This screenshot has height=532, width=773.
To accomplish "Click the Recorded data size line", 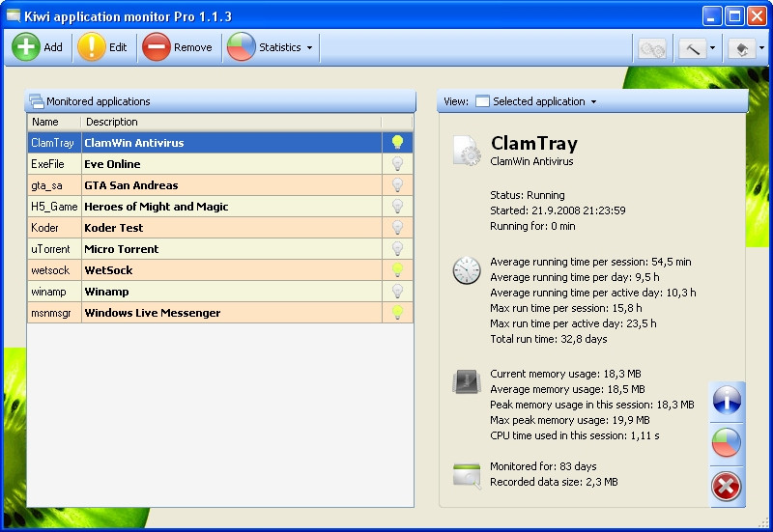I will tap(554, 482).
